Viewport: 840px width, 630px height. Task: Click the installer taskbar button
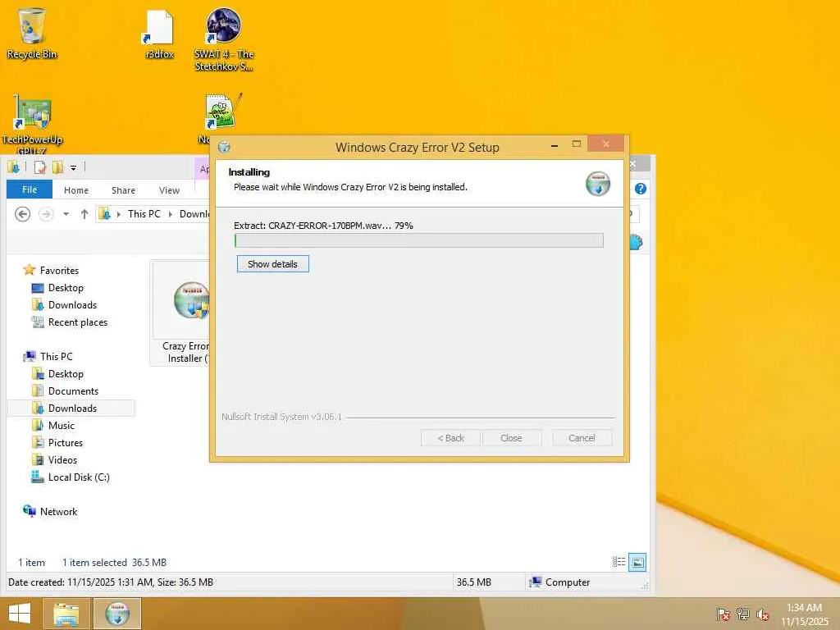[117, 614]
